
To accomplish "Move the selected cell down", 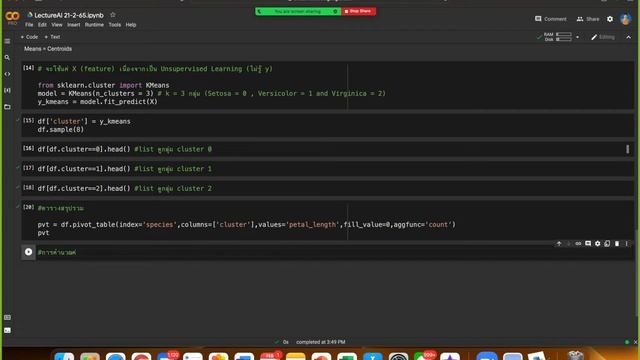I will (569, 244).
